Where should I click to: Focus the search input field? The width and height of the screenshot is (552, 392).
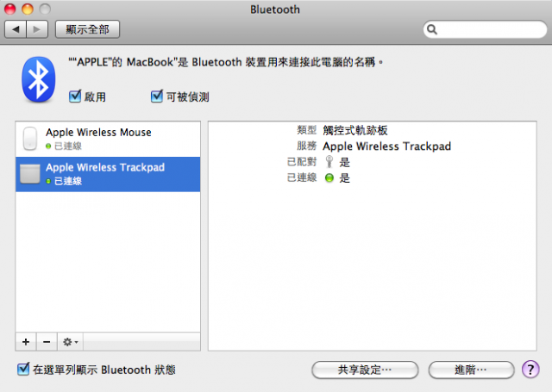click(x=485, y=29)
